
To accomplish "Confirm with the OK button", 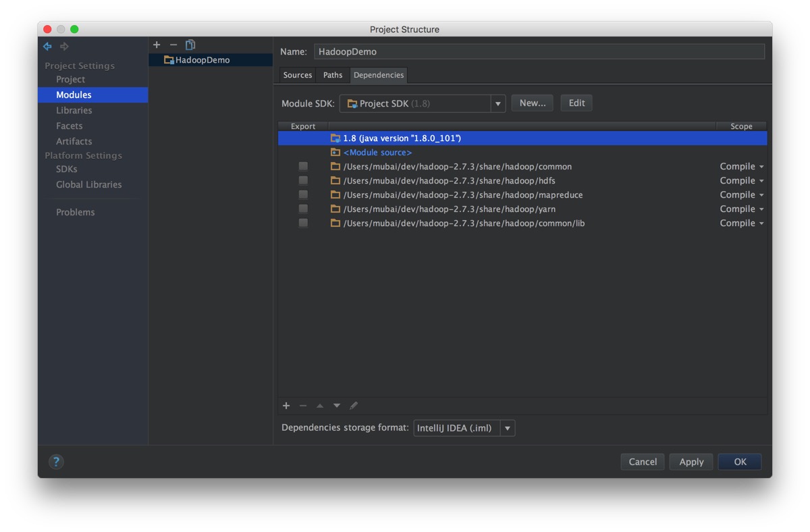I will coord(740,462).
